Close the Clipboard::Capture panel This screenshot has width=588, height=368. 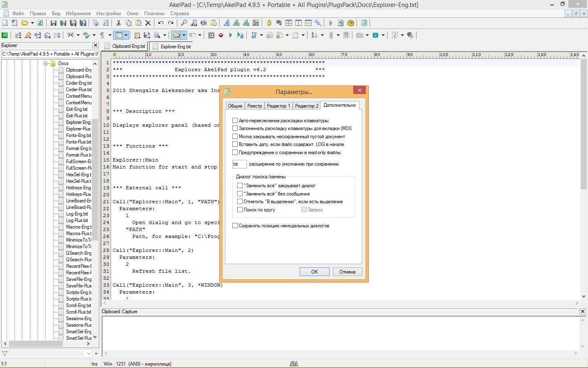tap(583, 312)
